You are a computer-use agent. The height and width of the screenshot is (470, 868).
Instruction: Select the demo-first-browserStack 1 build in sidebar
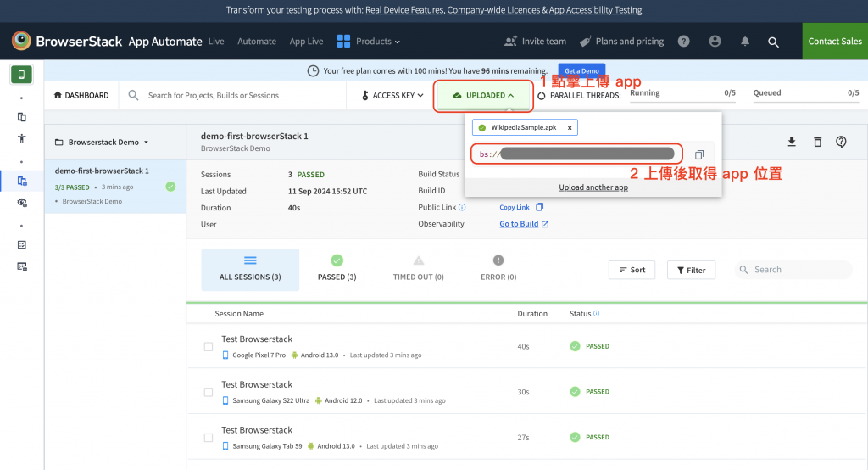coord(115,187)
